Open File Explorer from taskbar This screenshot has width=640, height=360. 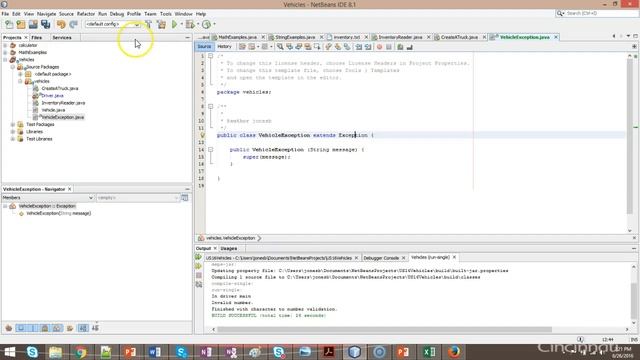pos(56,352)
